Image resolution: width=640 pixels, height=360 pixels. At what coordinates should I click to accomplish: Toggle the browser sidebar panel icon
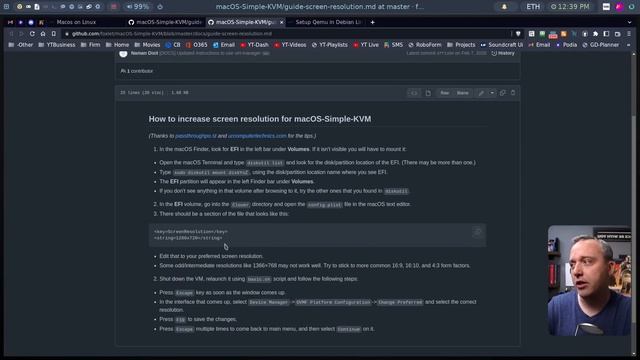point(607,34)
